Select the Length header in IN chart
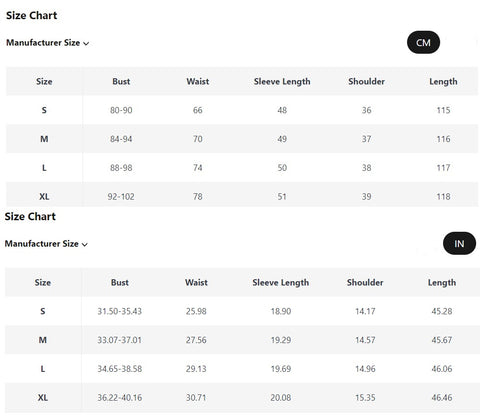Image resolution: width=480 pixels, height=416 pixels. [442, 282]
